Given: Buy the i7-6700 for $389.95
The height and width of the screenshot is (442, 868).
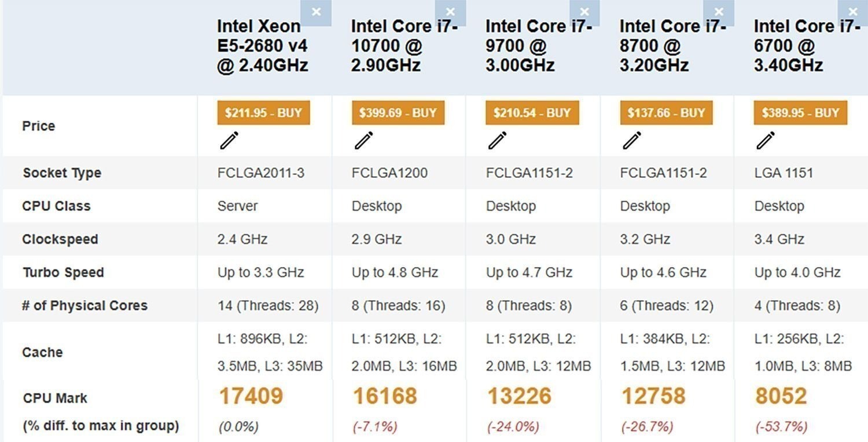Looking at the screenshot, I should point(800,113).
